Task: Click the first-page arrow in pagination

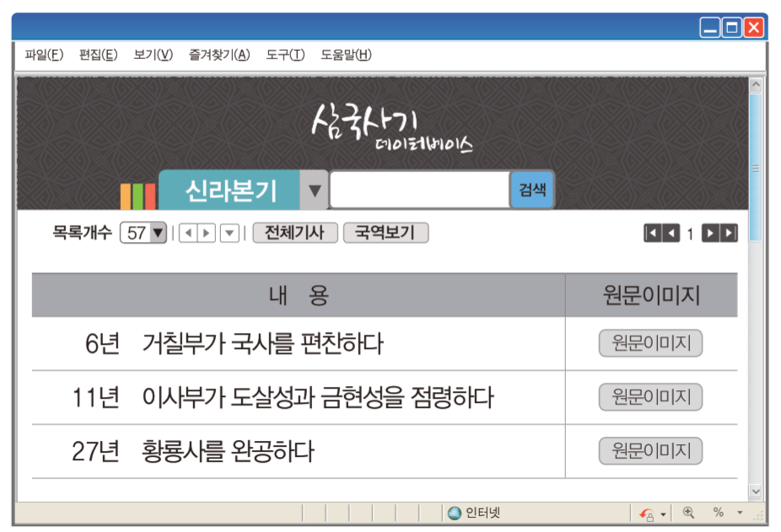Action: (x=653, y=232)
